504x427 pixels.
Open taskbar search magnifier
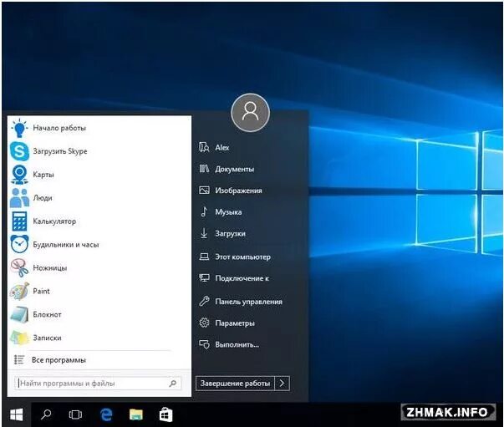(x=46, y=414)
